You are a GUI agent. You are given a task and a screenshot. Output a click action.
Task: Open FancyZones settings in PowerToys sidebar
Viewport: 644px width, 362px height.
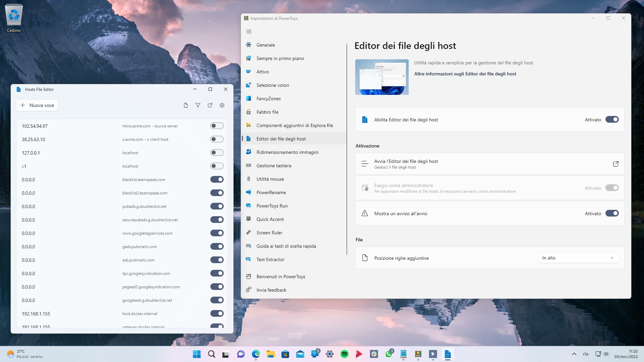coord(268,98)
